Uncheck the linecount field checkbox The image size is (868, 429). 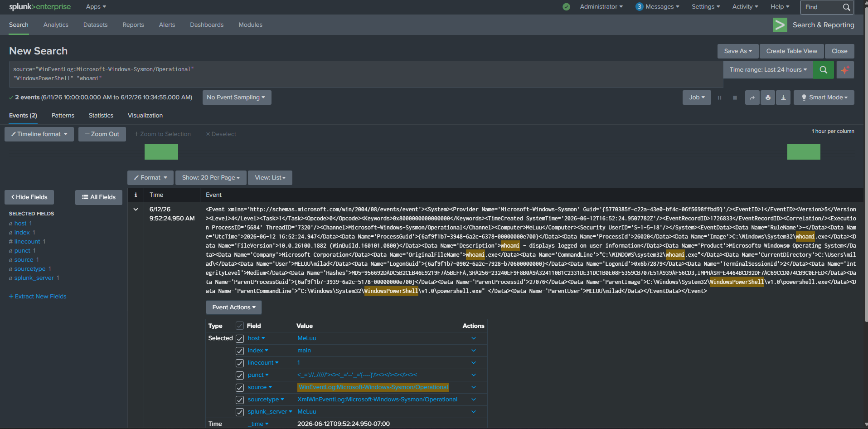(240, 363)
